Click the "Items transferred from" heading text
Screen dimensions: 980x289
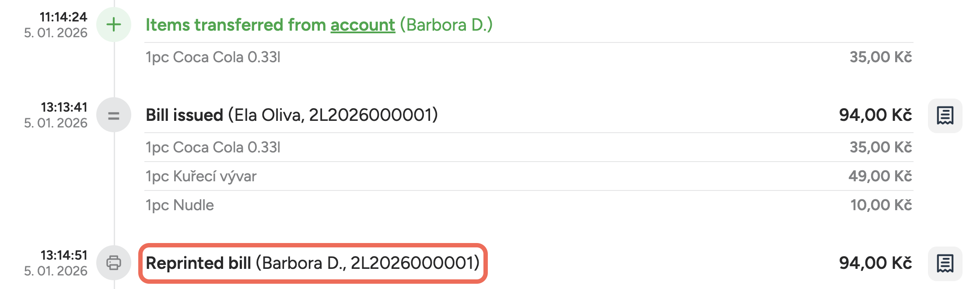pos(235,25)
